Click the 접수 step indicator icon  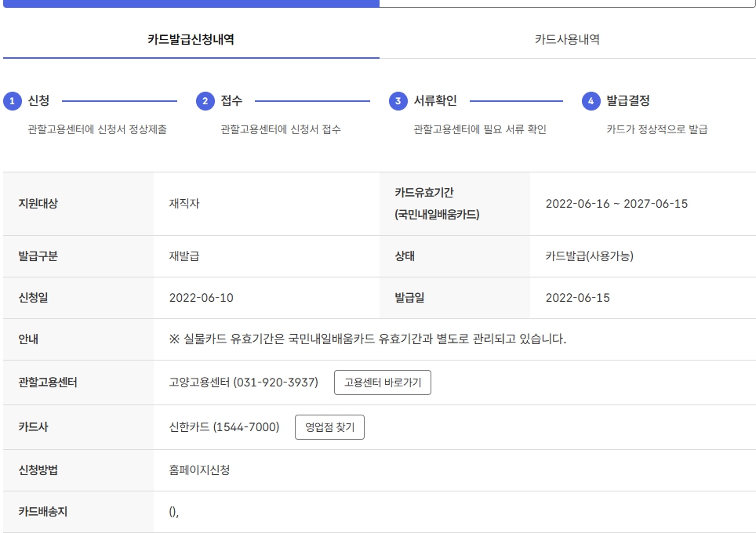[x=205, y=100]
